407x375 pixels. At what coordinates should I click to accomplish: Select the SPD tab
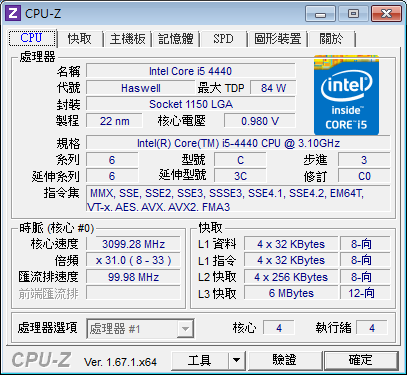pyautogui.click(x=223, y=39)
